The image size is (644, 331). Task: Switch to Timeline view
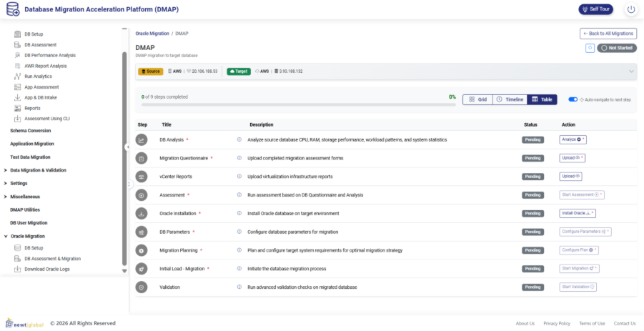point(510,99)
